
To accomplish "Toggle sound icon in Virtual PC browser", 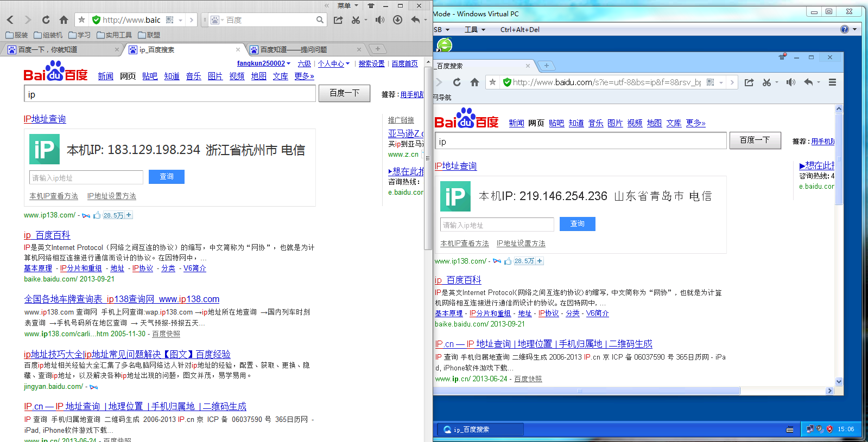I will pyautogui.click(x=790, y=82).
